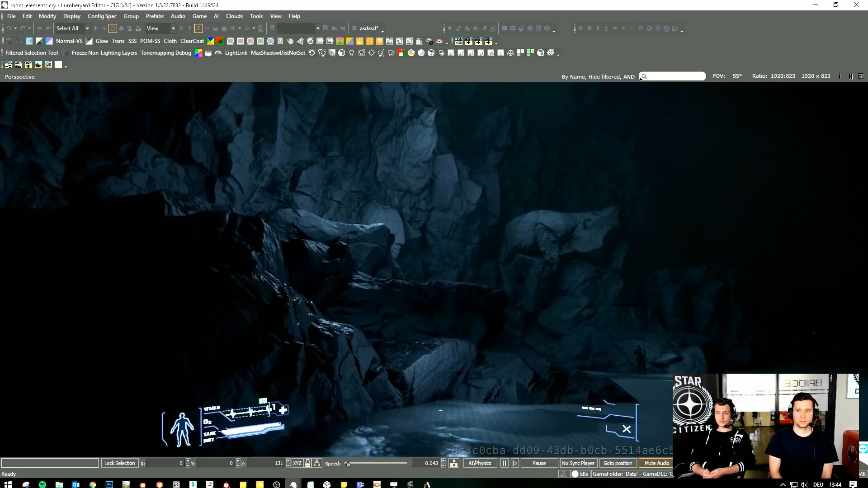Open the Prefabs menu
The image size is (868, 488).
tap(155, 16)
